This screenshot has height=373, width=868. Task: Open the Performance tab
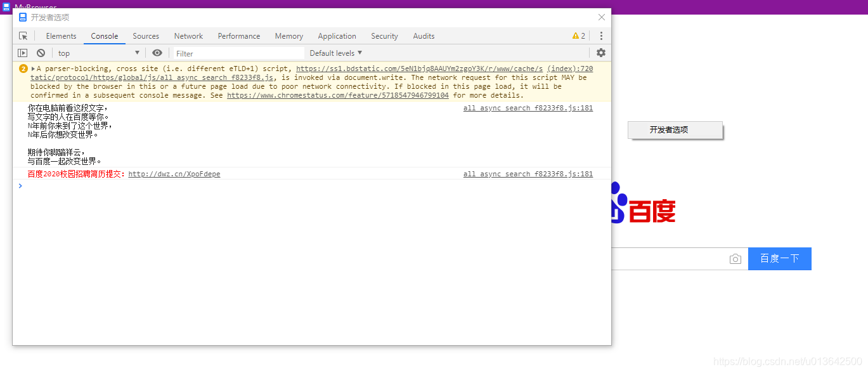(239, 36)
